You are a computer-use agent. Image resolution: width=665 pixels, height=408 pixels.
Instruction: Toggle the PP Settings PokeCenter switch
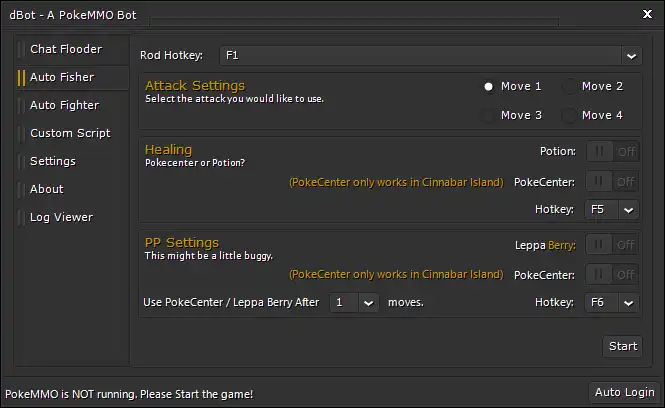(x=612, y=275)
